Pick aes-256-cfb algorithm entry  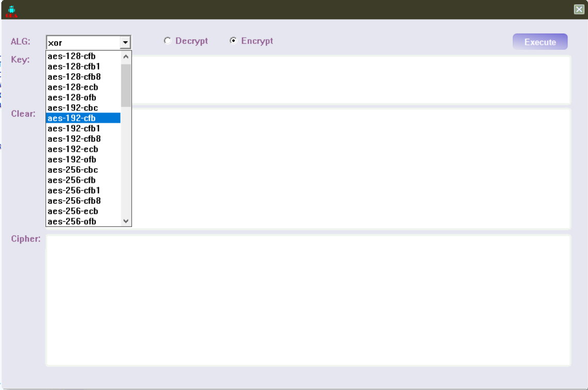(x=83, y=180)
